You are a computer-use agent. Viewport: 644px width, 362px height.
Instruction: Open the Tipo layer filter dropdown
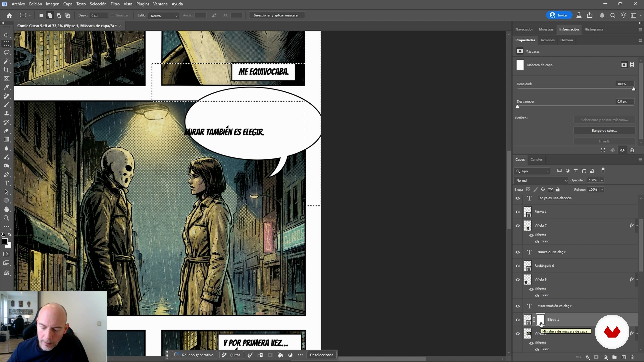click(x=532, y=171)
